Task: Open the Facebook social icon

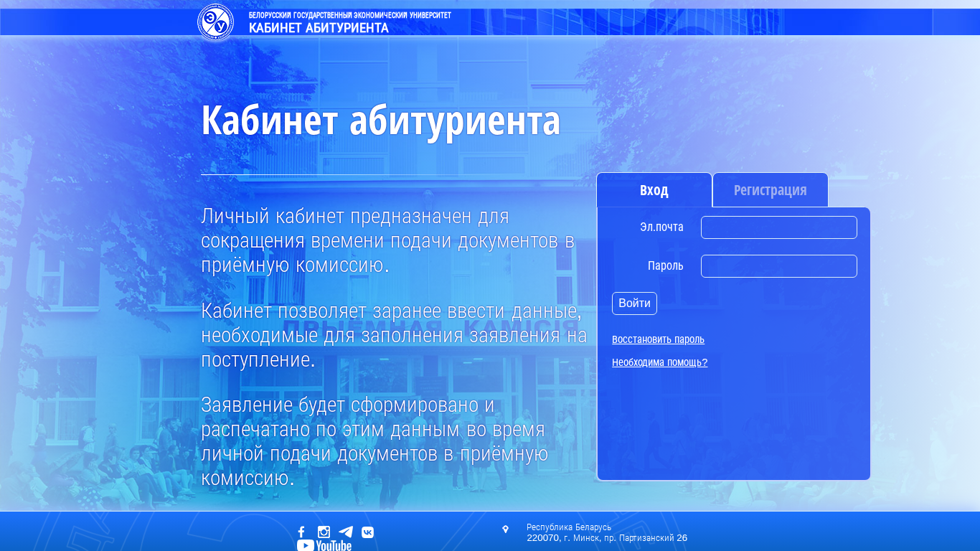Action: click(x=301, y=532)
